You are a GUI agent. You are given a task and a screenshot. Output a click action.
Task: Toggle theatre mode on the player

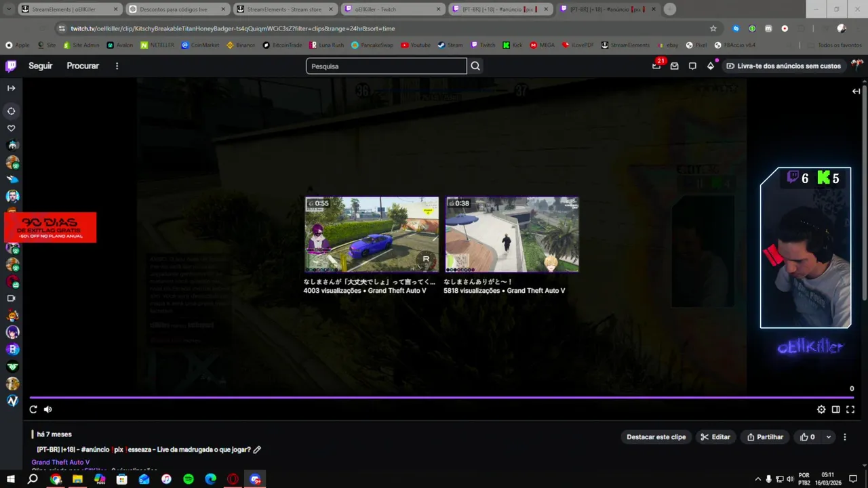click(x=836, y=409)
